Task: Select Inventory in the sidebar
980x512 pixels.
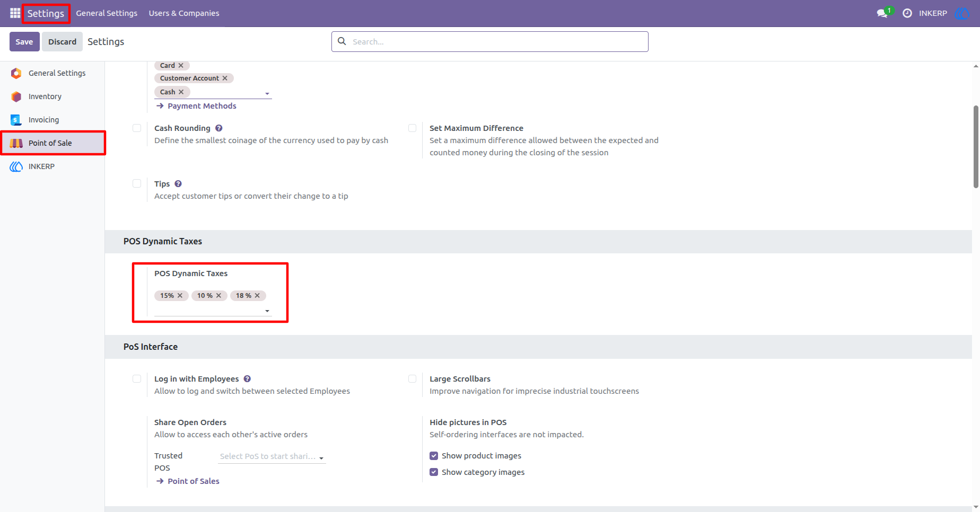Action: click(x=52, y=96)
